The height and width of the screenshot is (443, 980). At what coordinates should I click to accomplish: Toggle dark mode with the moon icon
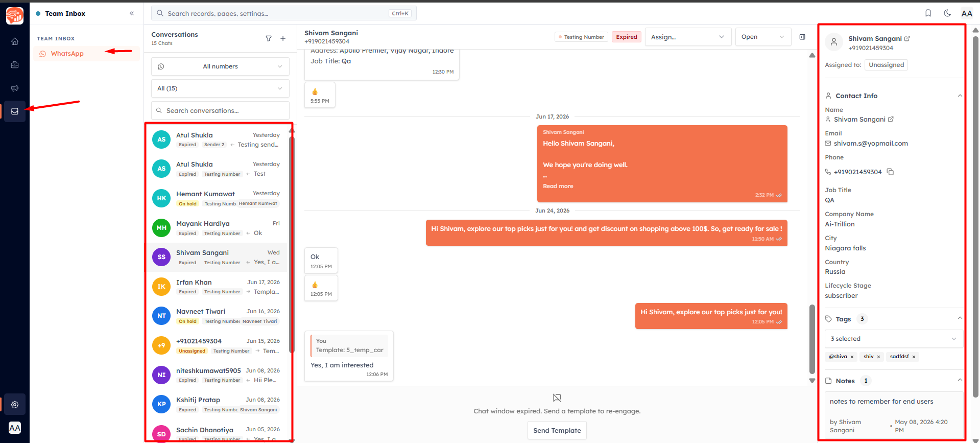coord(947,13)
